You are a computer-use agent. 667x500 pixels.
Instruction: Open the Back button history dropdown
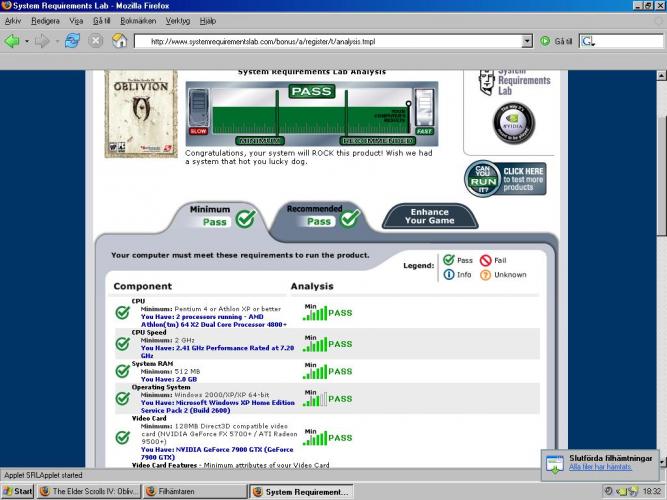[x=26, y=41]
